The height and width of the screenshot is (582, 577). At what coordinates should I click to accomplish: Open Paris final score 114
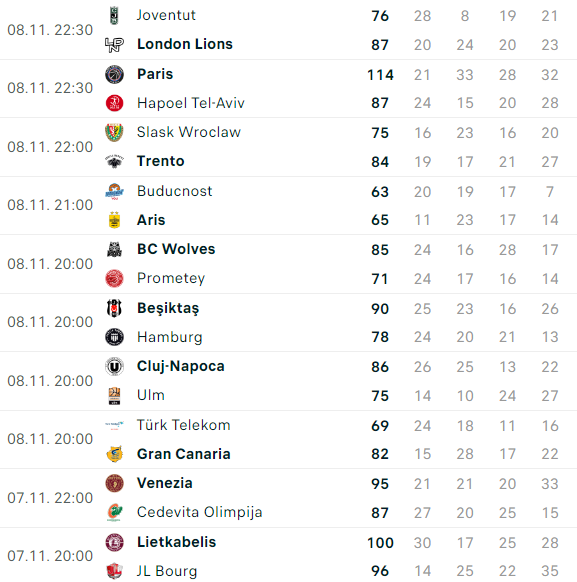(x=380, y=75)
